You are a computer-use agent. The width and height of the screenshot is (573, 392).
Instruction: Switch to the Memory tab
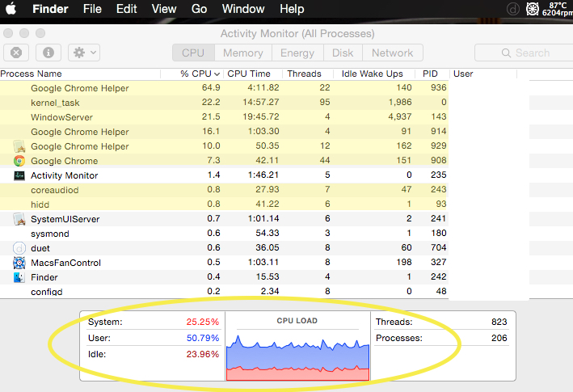243,53
